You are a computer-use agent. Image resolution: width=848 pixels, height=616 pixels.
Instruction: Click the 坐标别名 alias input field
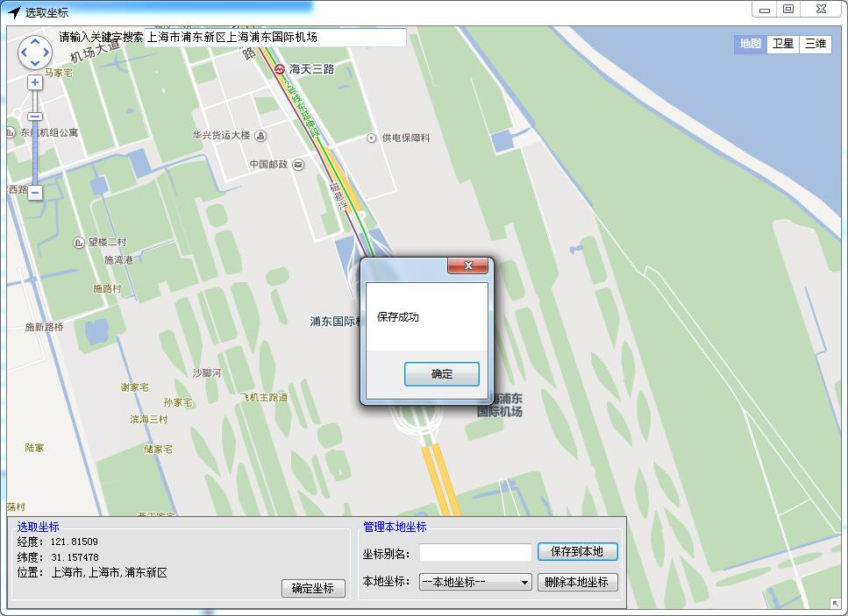click(475, 552)
